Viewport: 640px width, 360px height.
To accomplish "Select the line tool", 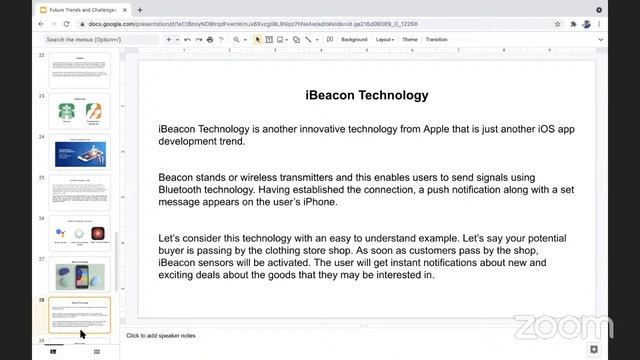I will [309, 40].
